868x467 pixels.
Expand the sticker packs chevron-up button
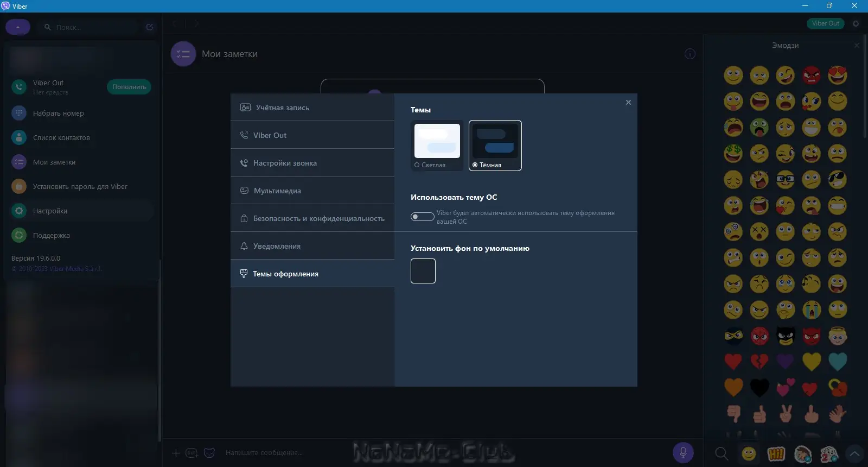[855, 453]
